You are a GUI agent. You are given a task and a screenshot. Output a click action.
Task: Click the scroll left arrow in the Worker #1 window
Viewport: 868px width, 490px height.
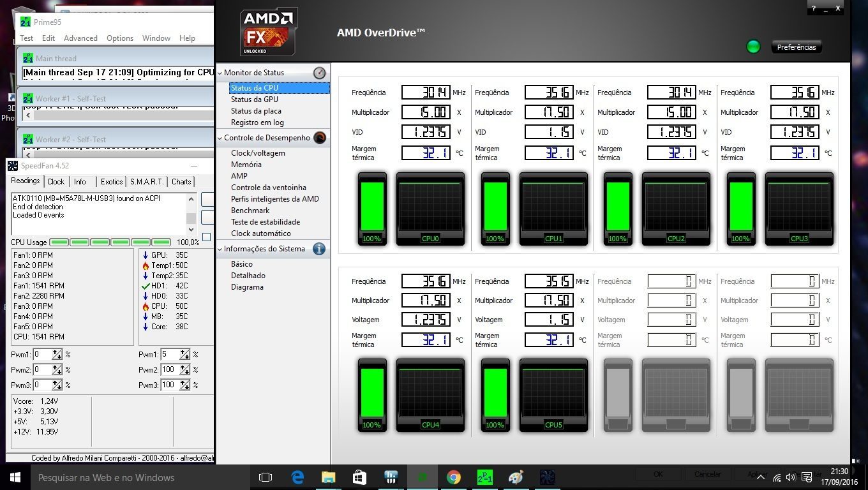click(28, 116)
